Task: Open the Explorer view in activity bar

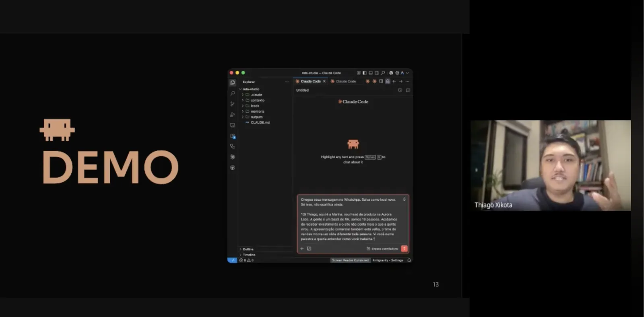Action: click(x=232, y=82)
